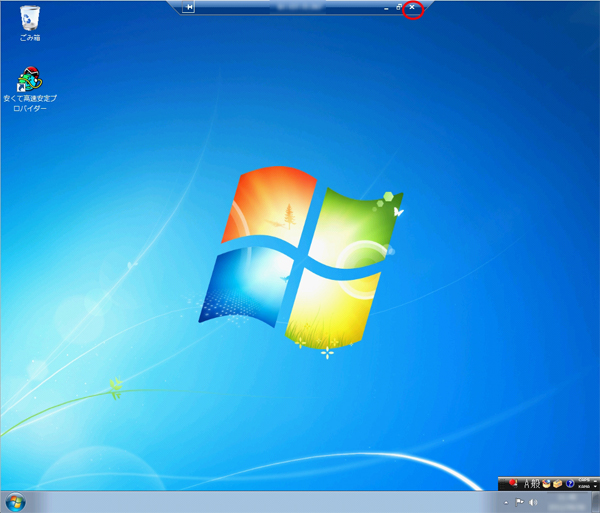This screenshot has height=513, width=600.
Task: Toggle the CAPS indicator on language bar
Action: (x=584, y=480)
